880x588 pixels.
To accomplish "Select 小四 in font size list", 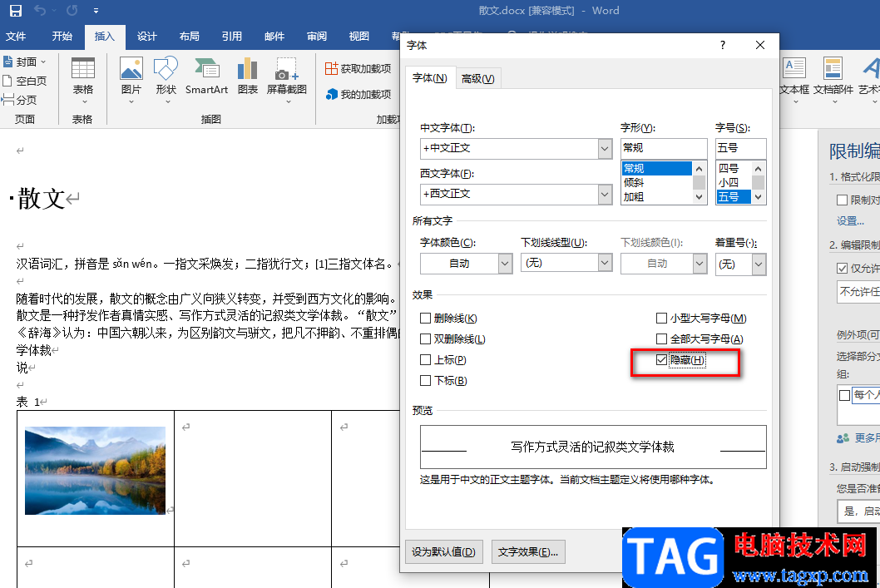I will (x=733, y=182).
